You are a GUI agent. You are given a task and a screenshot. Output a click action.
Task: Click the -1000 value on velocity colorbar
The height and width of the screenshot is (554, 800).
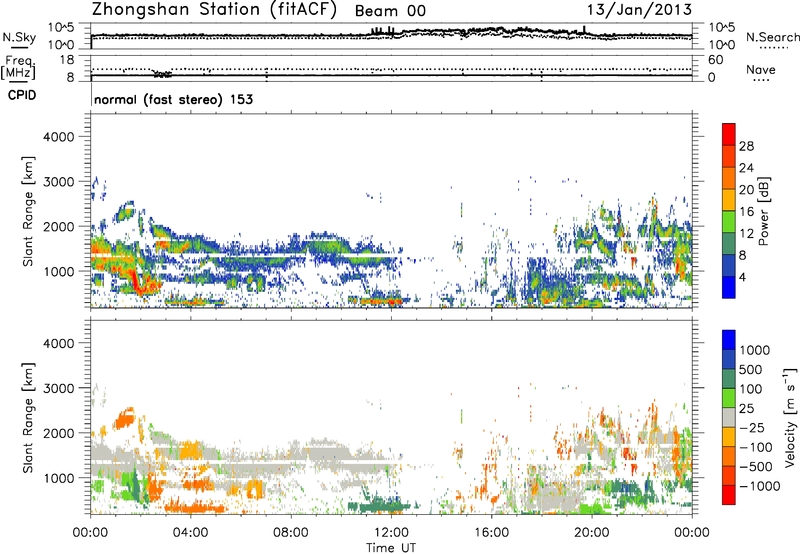point(759,486)
